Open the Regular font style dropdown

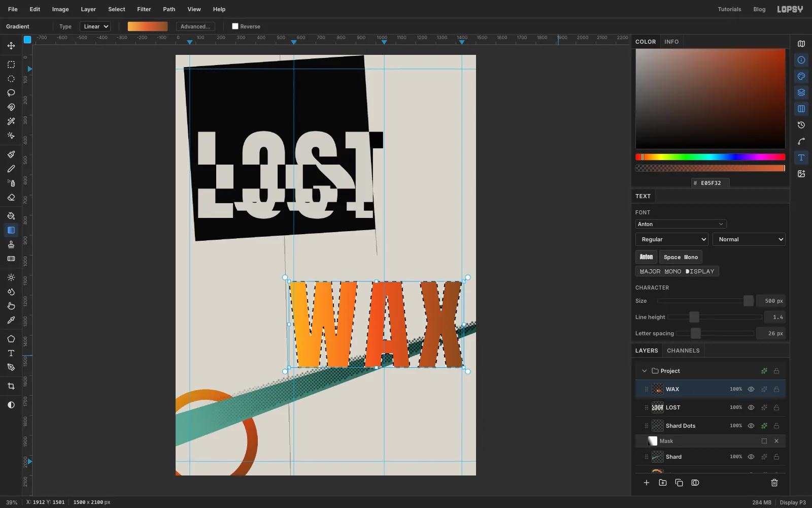[672, 239]
